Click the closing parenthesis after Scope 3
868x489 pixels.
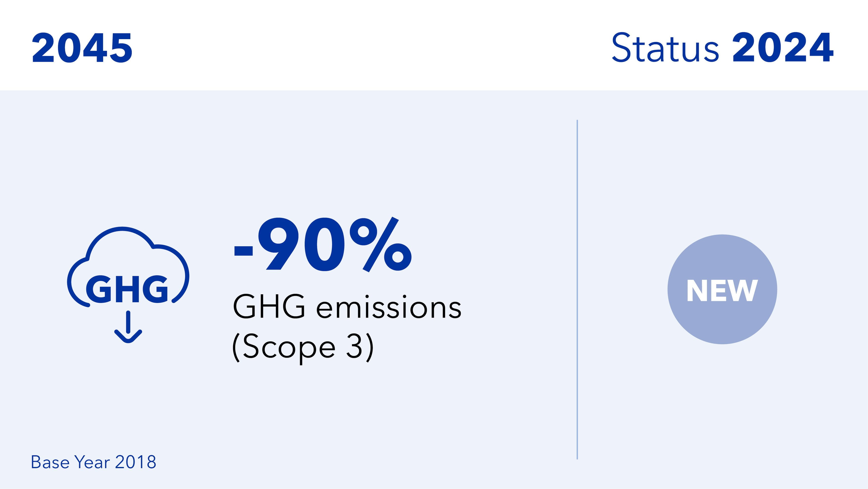[370, 347]
